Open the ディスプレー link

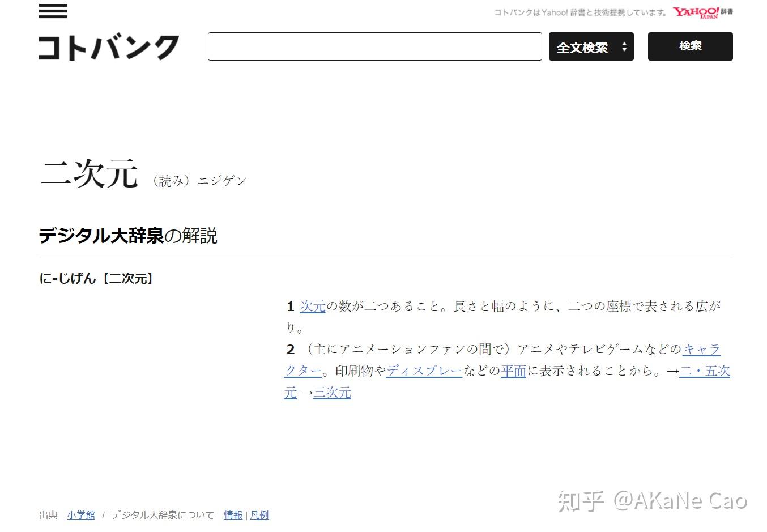(424, 371)
